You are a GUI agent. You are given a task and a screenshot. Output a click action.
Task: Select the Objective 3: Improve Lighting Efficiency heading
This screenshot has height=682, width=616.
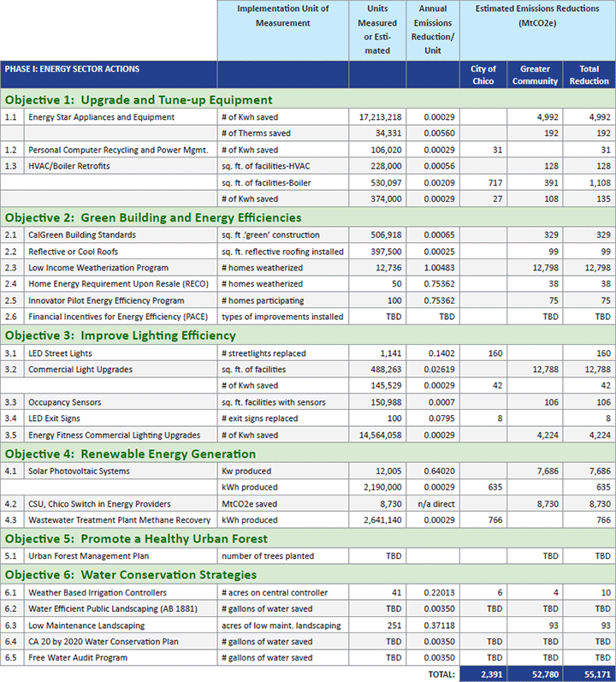pos(133,335)
